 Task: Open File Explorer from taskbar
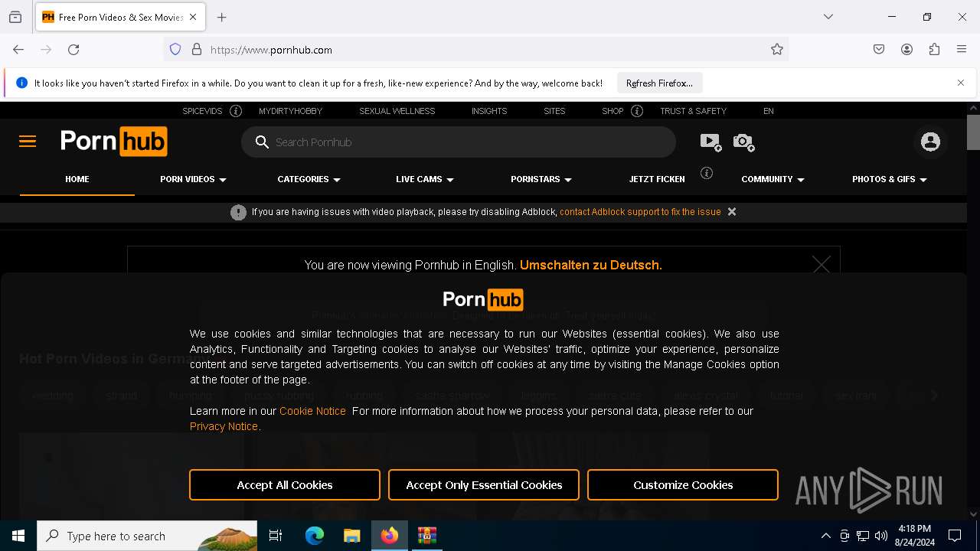351,536
